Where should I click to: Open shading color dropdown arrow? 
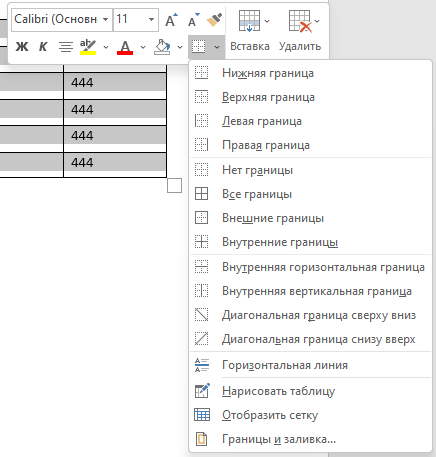click(180, 47)
